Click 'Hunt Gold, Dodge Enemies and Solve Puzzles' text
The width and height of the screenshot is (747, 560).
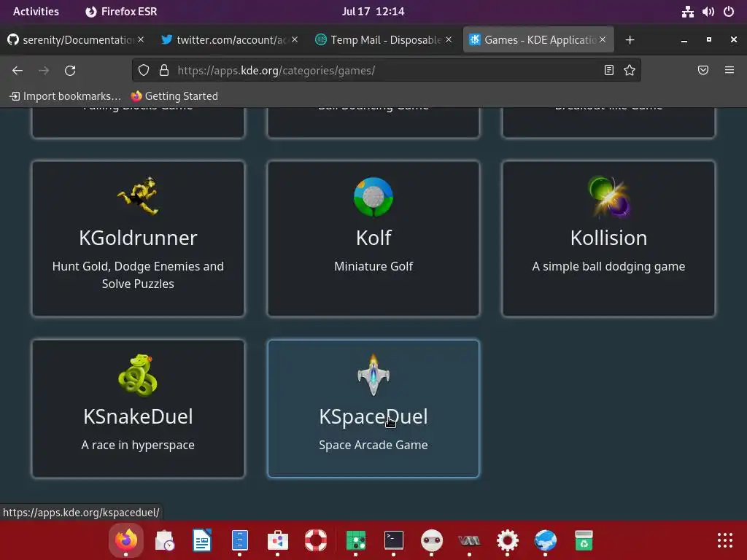coord(138,275)
